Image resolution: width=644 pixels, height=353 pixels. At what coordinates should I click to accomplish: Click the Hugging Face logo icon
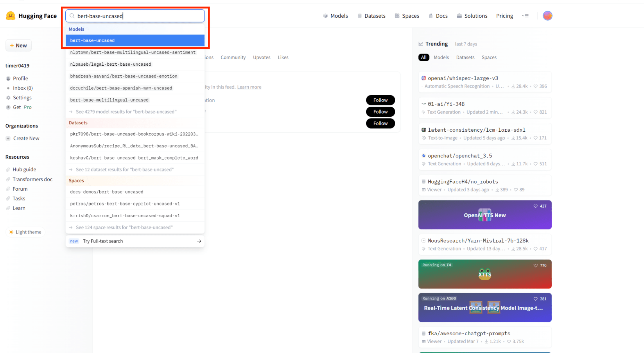[x=10, y=15]
